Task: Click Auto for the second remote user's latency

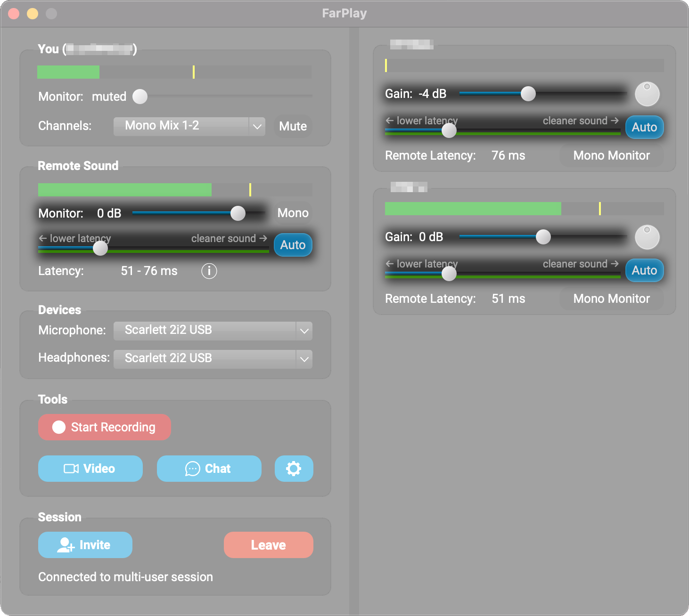Action: click(644, 270)
